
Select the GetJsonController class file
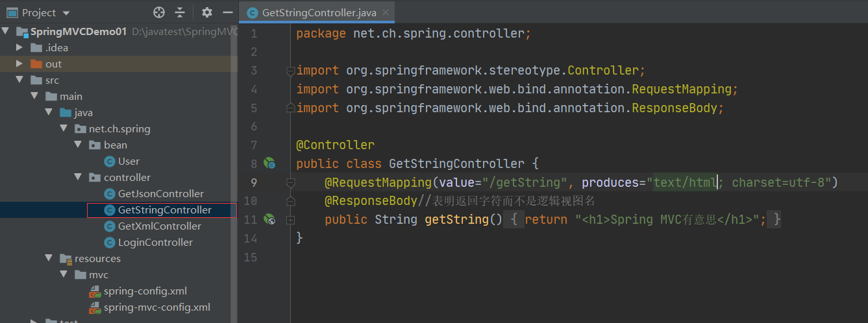(x=119, y=193)
